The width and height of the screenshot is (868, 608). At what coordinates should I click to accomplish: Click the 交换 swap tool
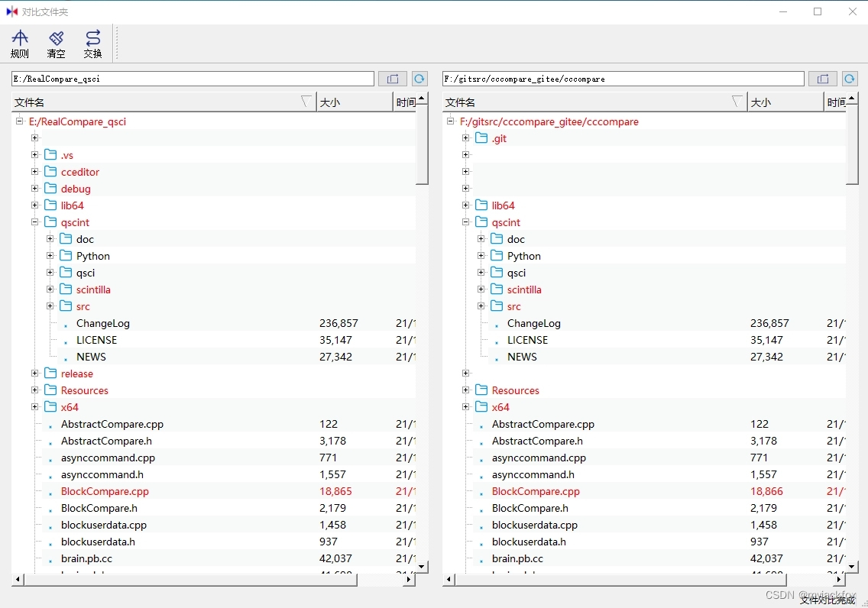pyautogui.click(x=93, y=44)
